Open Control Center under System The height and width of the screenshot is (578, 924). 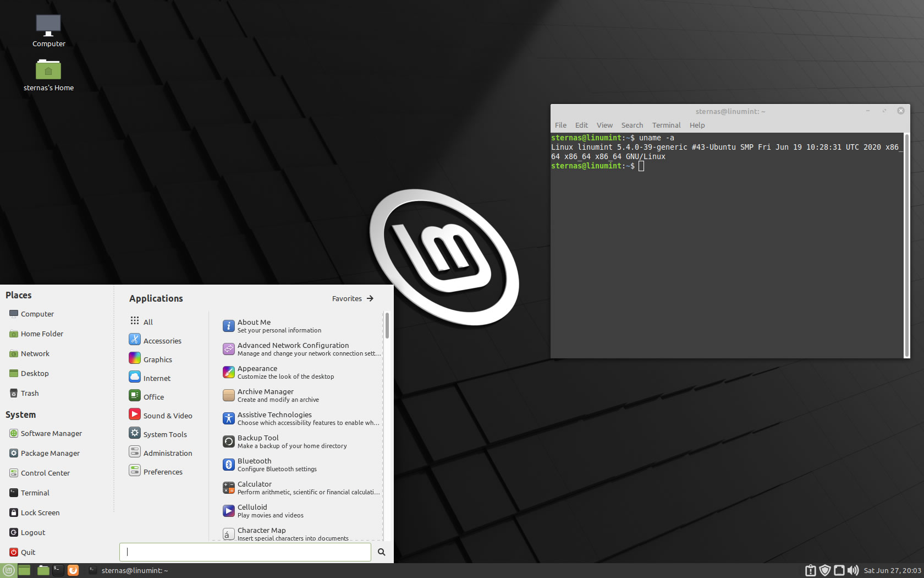pos(40,473)
